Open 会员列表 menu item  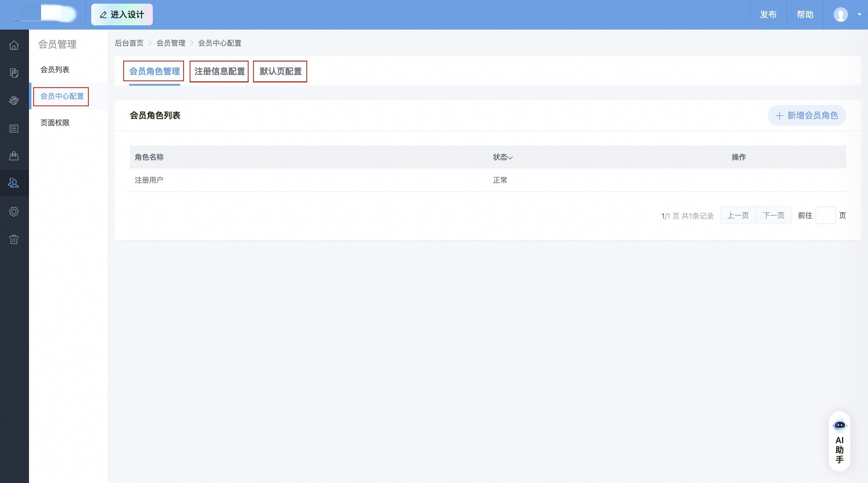point(55,69)
